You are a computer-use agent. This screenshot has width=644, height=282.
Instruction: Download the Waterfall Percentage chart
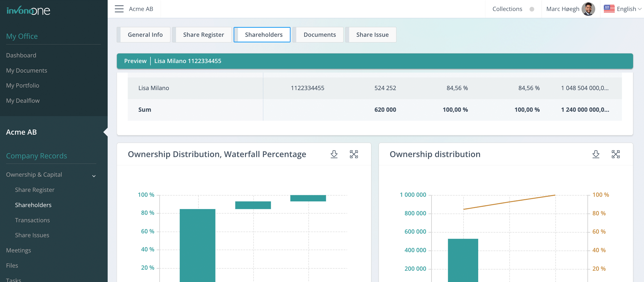pos(334,154)
